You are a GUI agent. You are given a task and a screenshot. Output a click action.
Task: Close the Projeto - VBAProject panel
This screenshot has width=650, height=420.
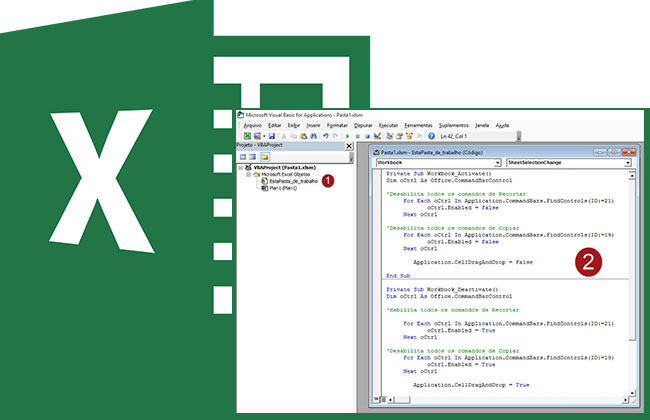click(349, 146)
